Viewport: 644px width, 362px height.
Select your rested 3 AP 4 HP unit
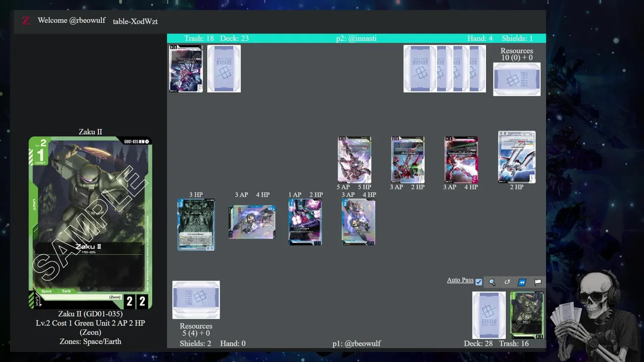pyautogui.click(x=252, y=222)
